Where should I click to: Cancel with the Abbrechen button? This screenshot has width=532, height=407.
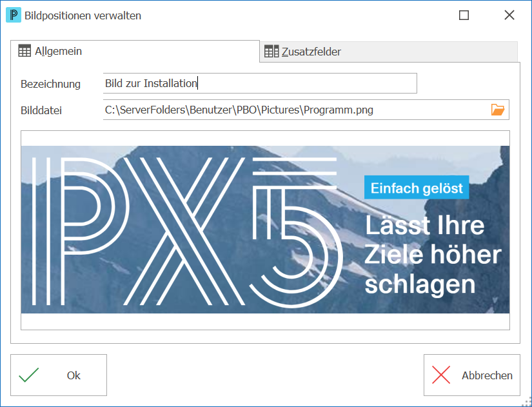click(x=472, y=375)
